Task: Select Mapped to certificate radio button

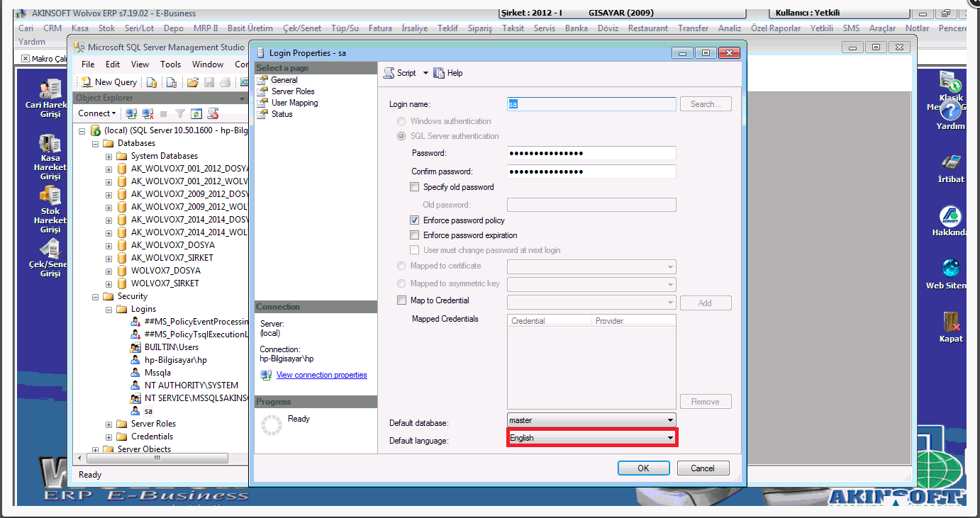Action: [401, 266]
